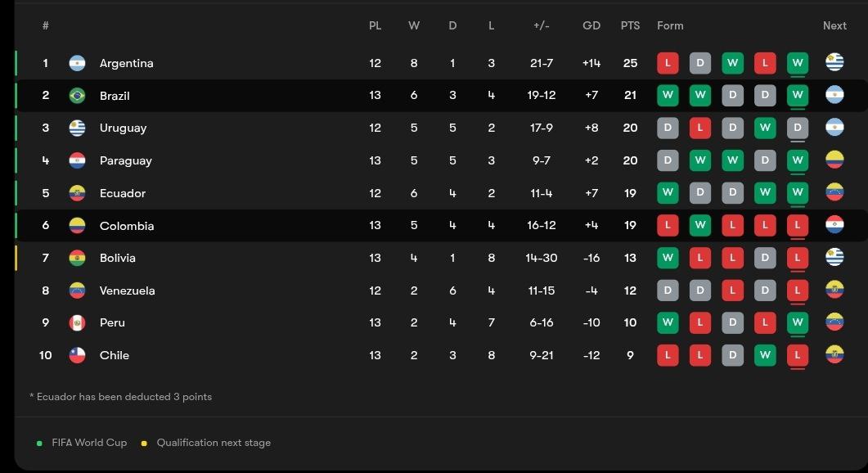Open the Venezuela team name link

coord(127,291)
